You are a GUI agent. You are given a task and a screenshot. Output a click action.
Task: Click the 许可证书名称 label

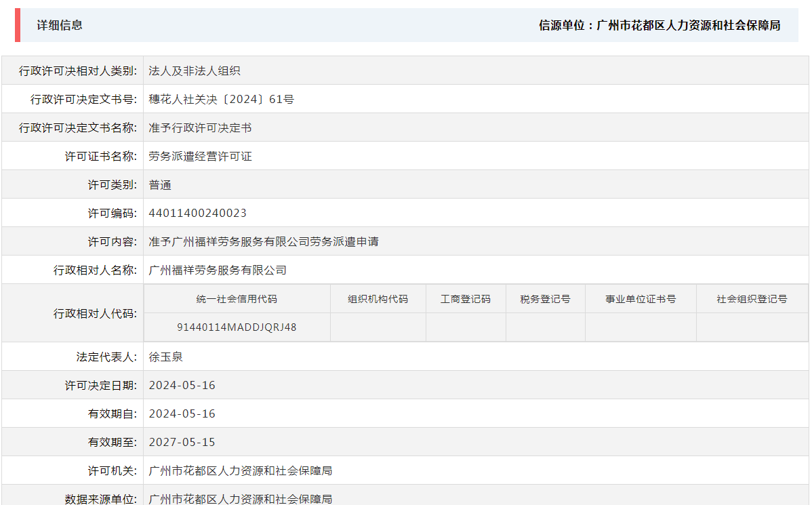[x=100, y=157]
